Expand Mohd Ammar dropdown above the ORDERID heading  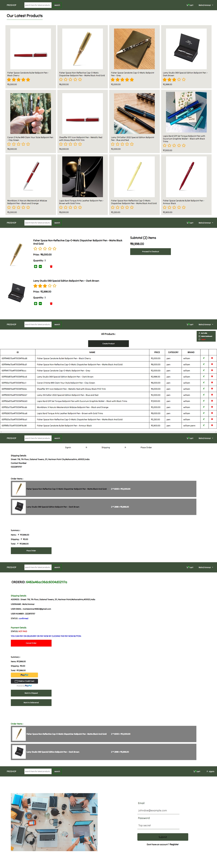206,568
